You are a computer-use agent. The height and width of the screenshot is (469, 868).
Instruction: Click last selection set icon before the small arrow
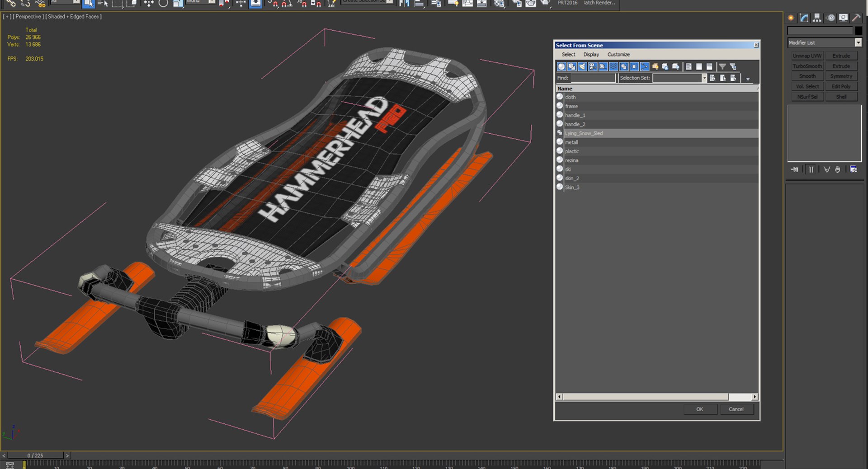point(733,78)
